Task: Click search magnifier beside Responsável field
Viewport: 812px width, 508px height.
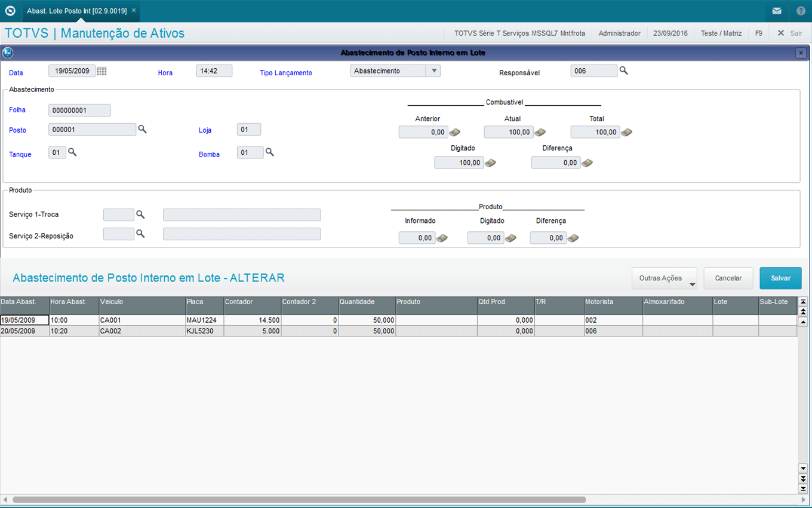Action: pyautogui.click(x=623, y=71)
